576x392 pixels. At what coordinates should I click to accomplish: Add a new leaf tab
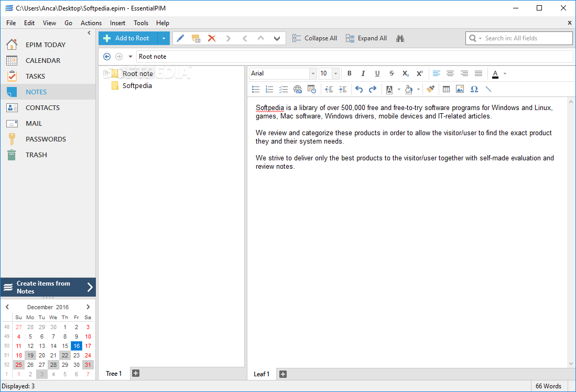tap(283, 374)
